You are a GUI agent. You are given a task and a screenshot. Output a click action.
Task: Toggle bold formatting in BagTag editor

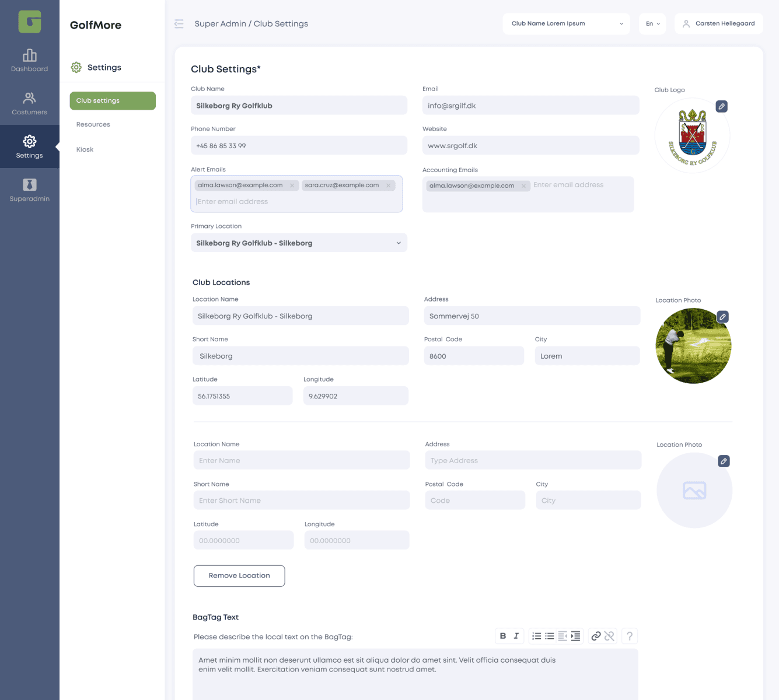click(503, 636)
